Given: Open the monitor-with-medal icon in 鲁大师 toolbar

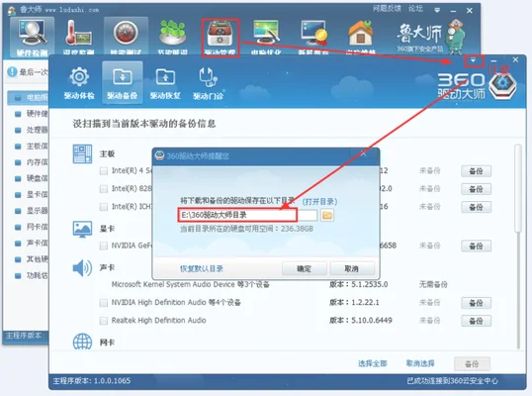Looking at the screenshot, I should coord(313,38).
